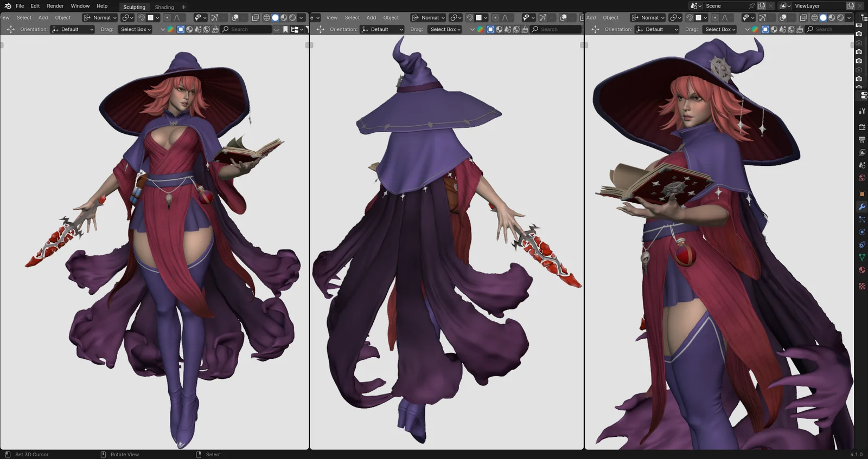Open Drag Select Box dropdown in front-view viewport
The width and height of the screenshot is (868, 459).
(x=136, y=29)
